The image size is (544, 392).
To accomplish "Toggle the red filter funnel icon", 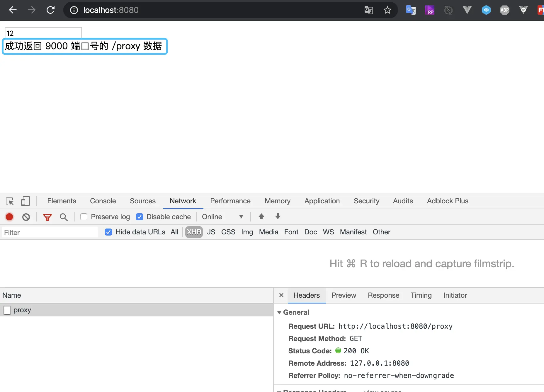I will click(x=47, y=217).
